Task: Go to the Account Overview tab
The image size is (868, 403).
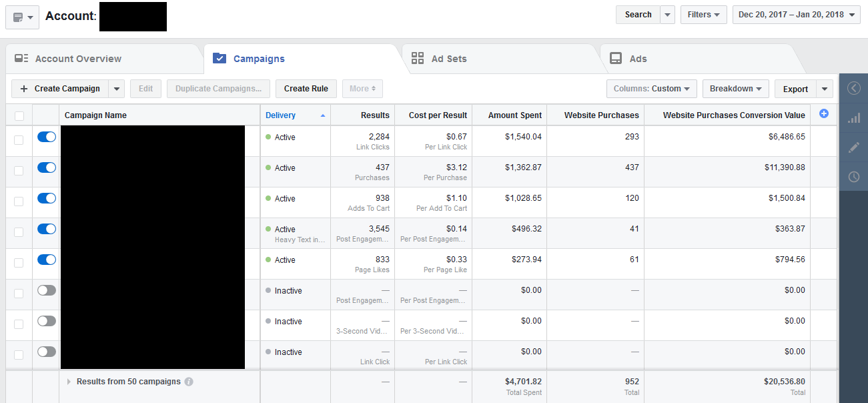Action: click(78, 59)
